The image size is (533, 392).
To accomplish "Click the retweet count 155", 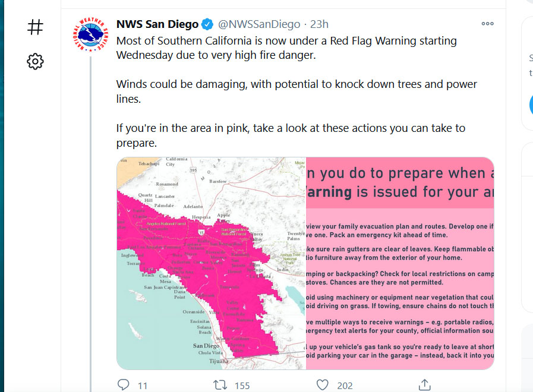I will 242,386.
